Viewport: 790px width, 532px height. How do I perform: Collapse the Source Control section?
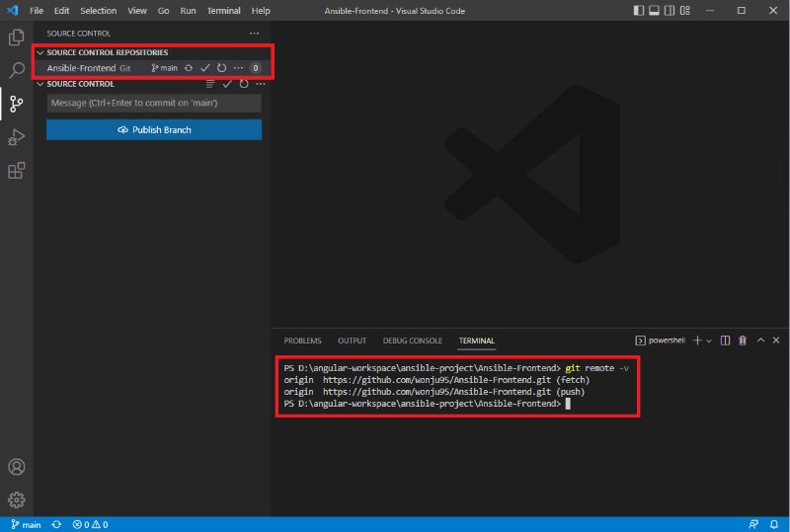tap(40, 84)
